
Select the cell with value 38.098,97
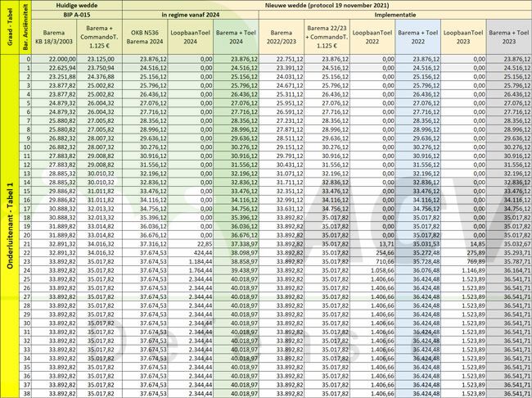(x=236, y=253)
